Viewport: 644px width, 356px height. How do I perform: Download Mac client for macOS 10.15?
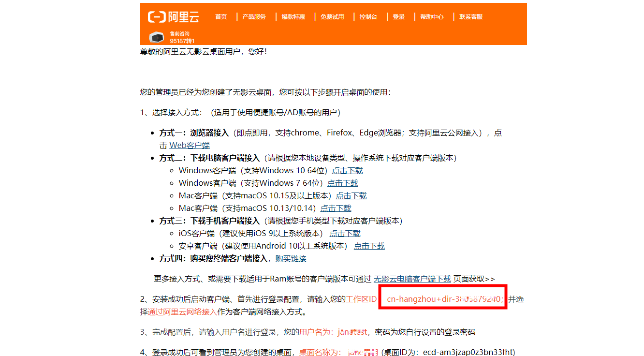pos(351,195)
